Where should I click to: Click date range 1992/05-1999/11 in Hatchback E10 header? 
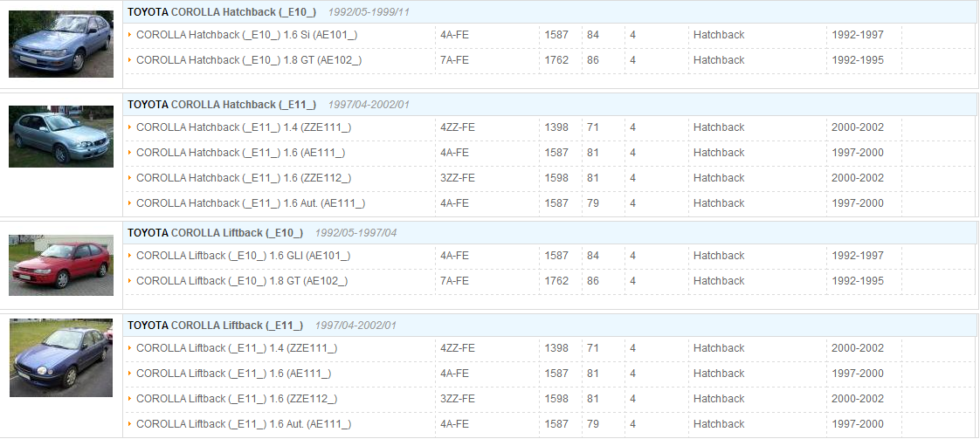tap(369, 12)
